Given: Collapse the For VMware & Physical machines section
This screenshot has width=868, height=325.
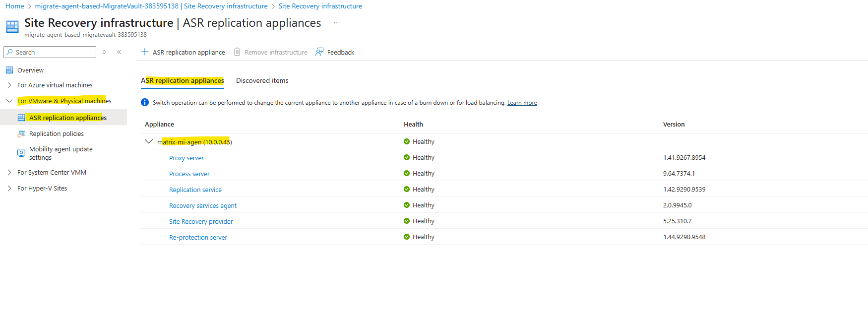Looking at the screenshot, I should coord(9,101).
